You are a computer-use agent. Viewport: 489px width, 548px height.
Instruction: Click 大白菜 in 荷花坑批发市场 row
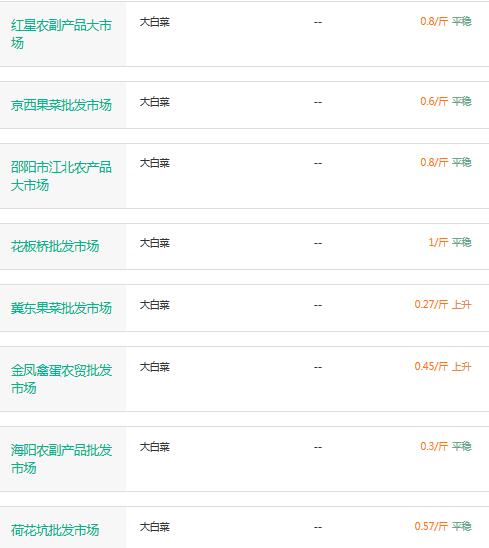click(154, 527)
